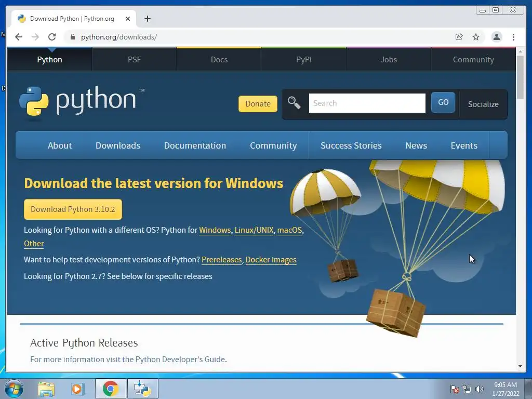Open the Docker images link
532x399 pixels.
pos(271,260)
